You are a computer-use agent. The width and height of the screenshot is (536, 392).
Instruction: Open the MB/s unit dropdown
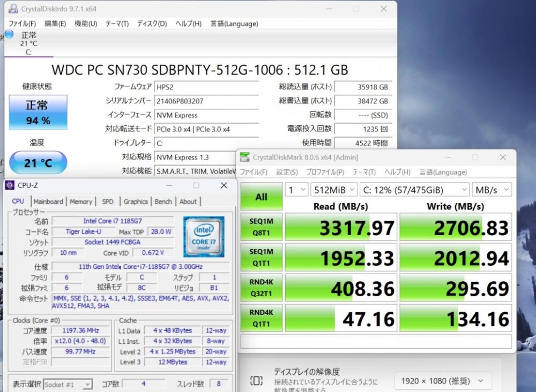pos(492,190)
